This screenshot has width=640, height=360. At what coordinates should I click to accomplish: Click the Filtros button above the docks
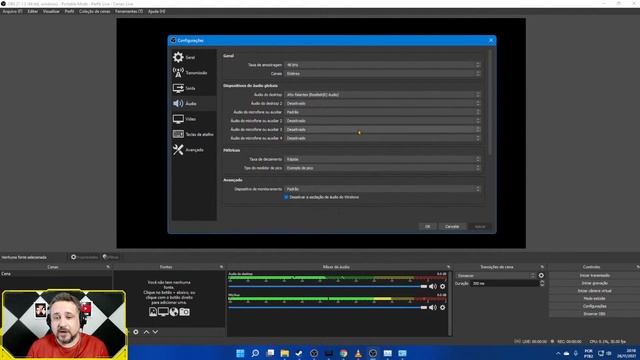pyautogui.click(x=111, y=257)
